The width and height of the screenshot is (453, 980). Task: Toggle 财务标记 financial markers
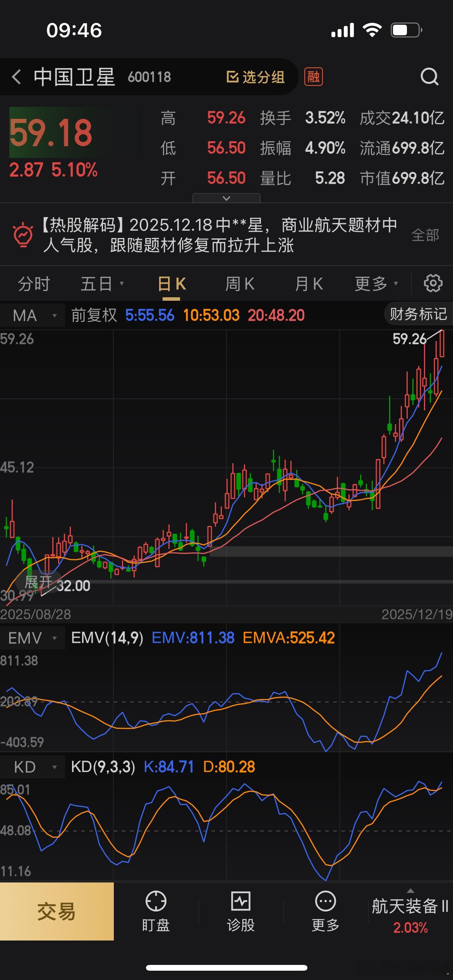pyautogui.click(x=419, y=314)
